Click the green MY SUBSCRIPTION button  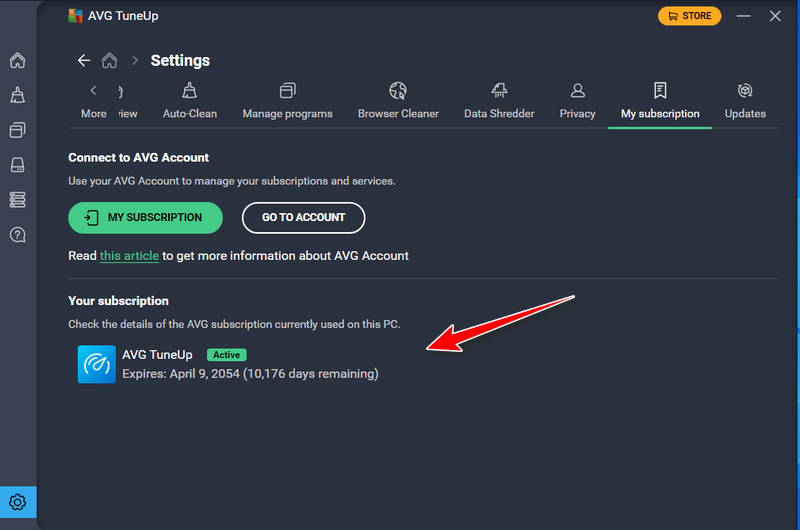(145, 218)
